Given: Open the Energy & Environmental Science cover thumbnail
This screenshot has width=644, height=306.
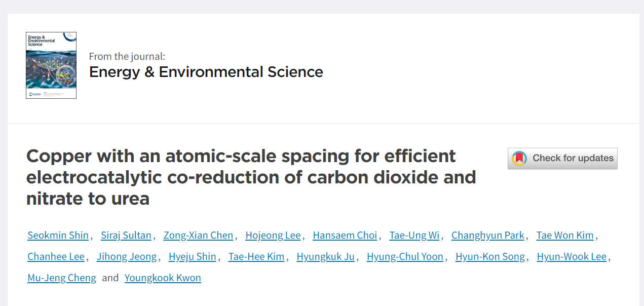Looking at the screenshot, I should click(x=51, y=65).
